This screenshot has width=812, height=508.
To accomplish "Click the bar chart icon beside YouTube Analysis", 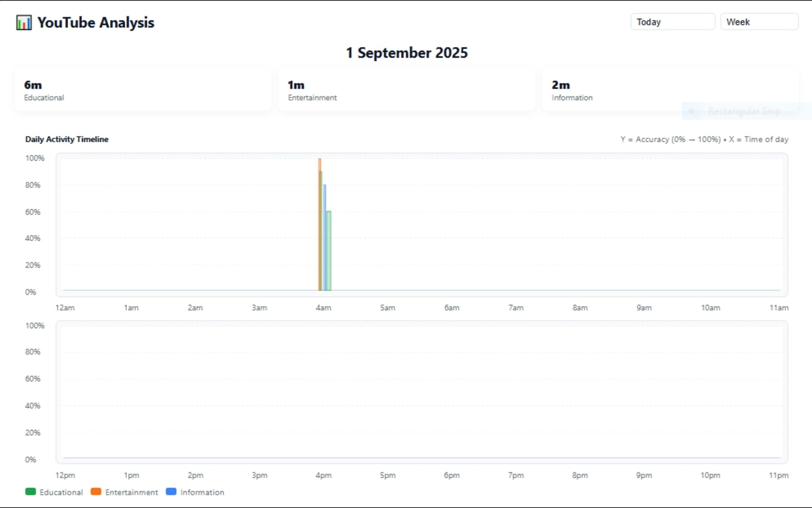I will (x=24, y=23).
